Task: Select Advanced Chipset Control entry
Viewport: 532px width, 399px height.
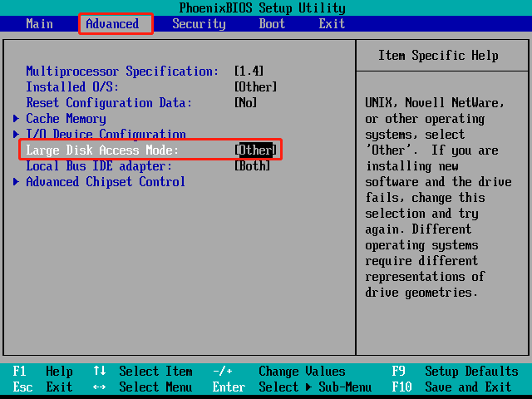Action: [x=106, y=182]
